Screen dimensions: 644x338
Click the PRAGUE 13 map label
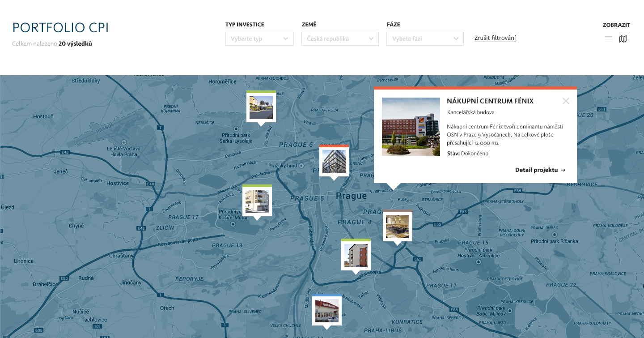pos(227,245)
